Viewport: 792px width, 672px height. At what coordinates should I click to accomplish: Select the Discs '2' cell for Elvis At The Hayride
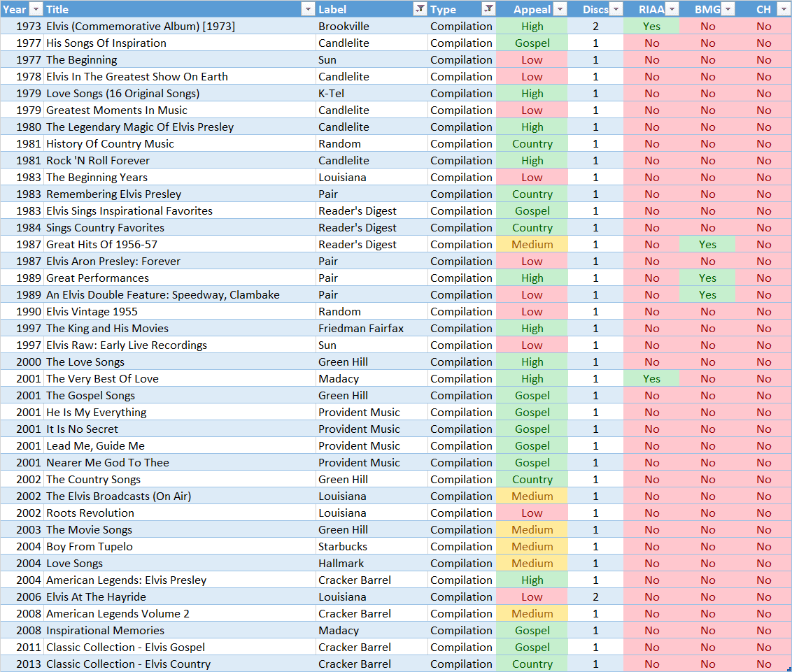tap(595, 597)
